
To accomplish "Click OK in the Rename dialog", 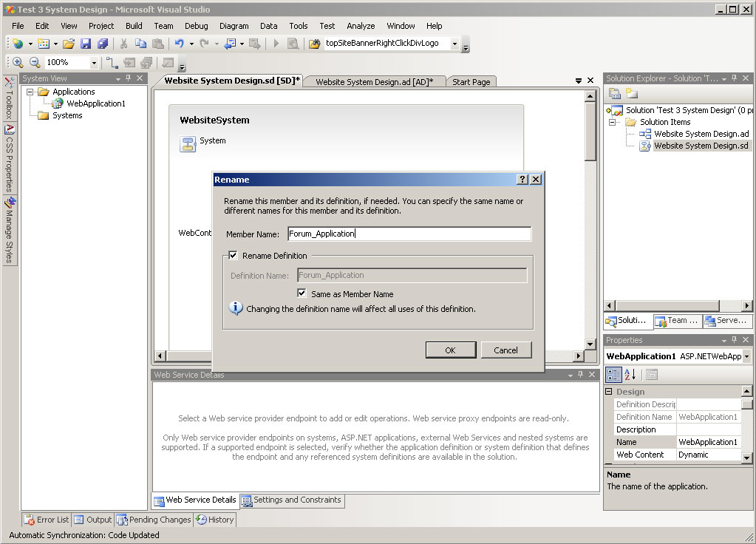I will [450, 350].
